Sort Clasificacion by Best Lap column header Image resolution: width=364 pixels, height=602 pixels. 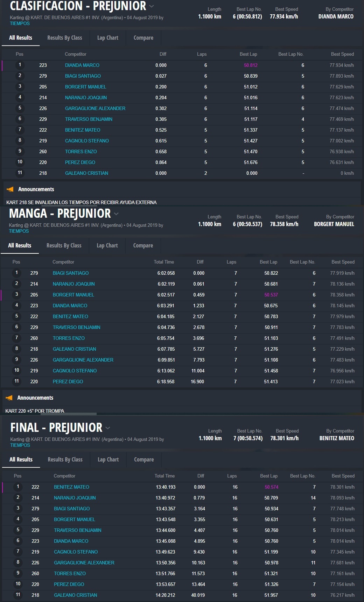click(248, 54)
